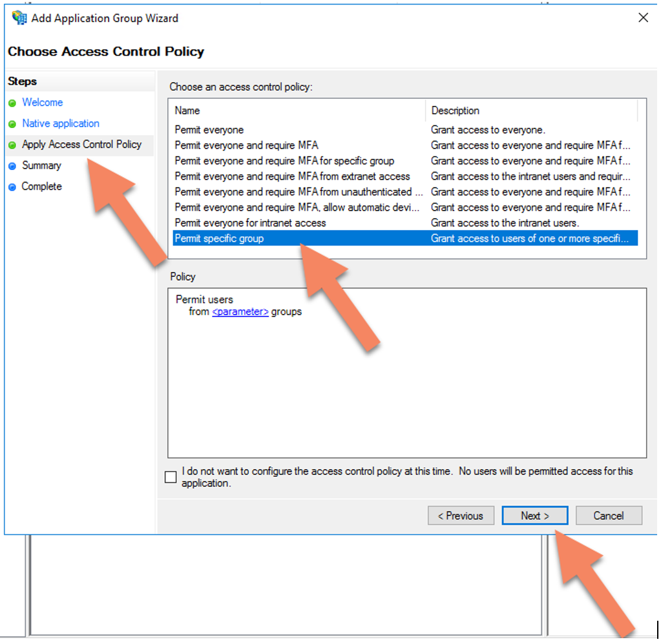Select the Permit everyone policy
This screenshot has height=644, width=661.
[x=209, y=130]
